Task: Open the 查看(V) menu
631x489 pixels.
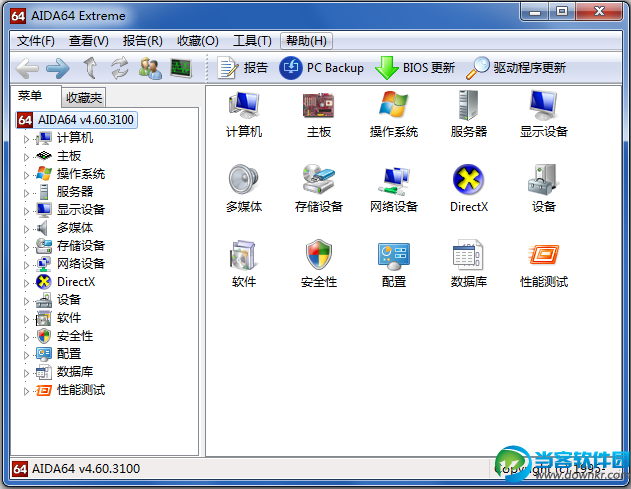Action: point(89,41)
